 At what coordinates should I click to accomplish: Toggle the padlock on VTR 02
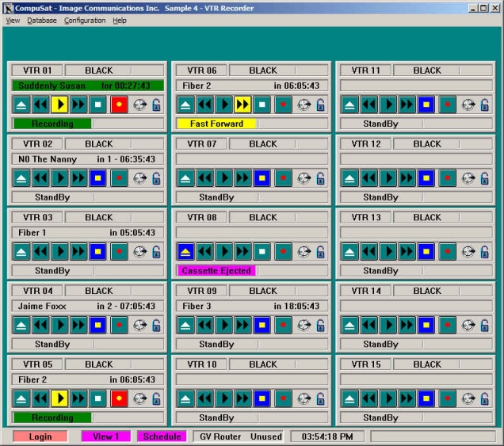click(157, 178)
